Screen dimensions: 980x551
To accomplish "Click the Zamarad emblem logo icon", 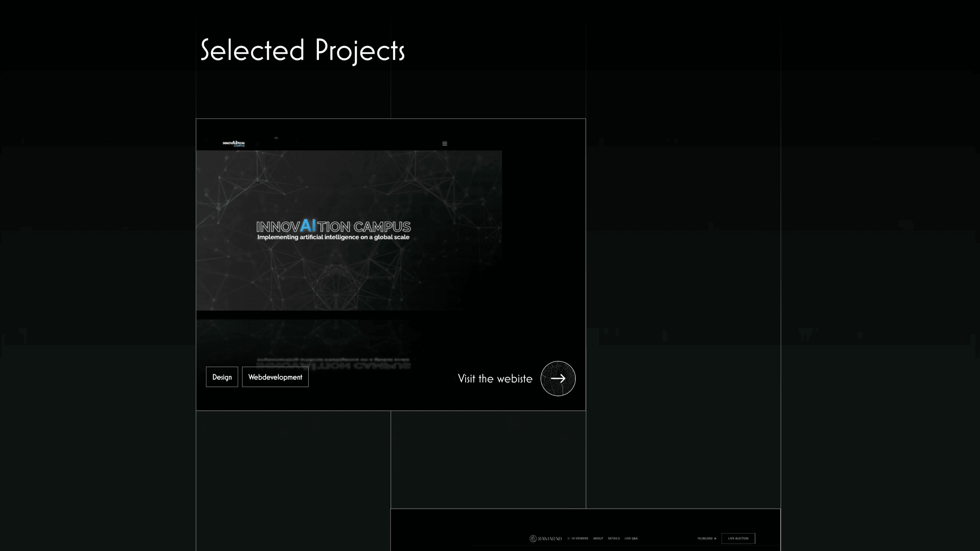I will [532, 538].
